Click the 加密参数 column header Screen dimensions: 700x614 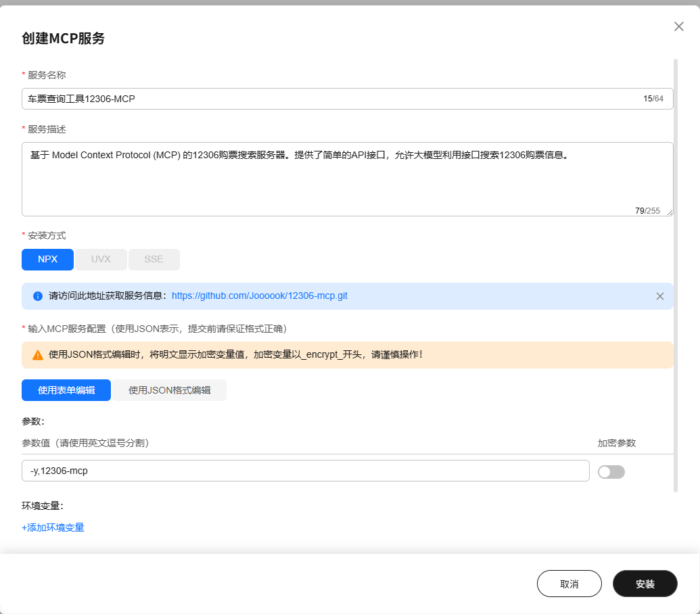617,443
